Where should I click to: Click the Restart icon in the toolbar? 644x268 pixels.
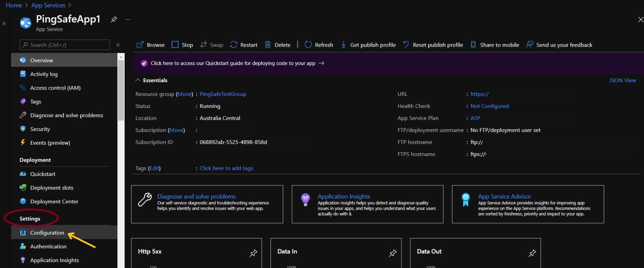(x=234, y=45)
